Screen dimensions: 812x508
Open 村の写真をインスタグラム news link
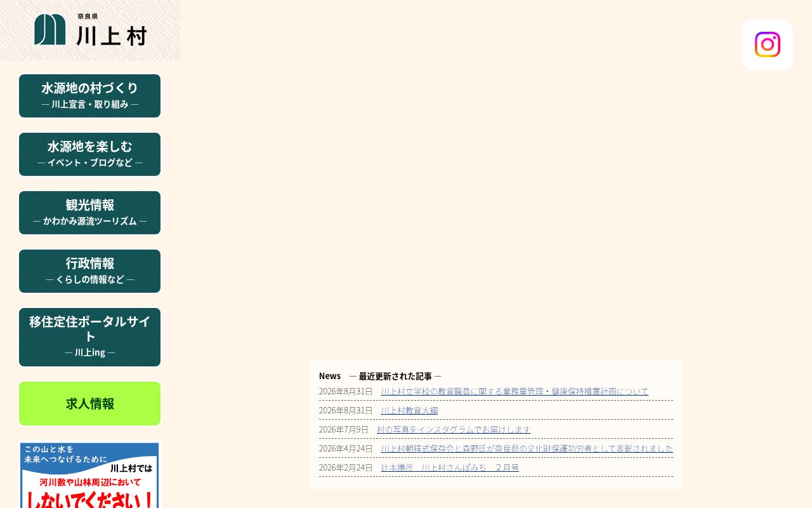[x=454, y=429]
